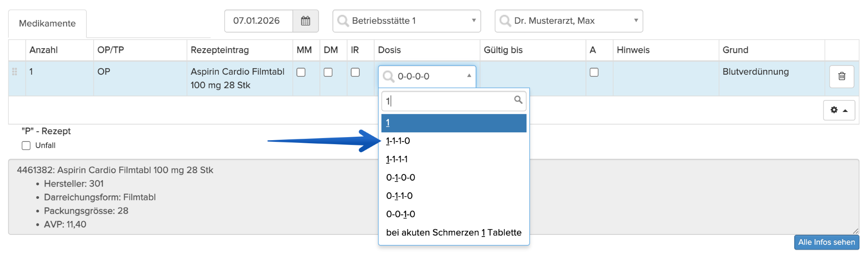868x260 pixels.
Task: Select the 1-1-1-0 dose option
Action: (x=398, y=141)
